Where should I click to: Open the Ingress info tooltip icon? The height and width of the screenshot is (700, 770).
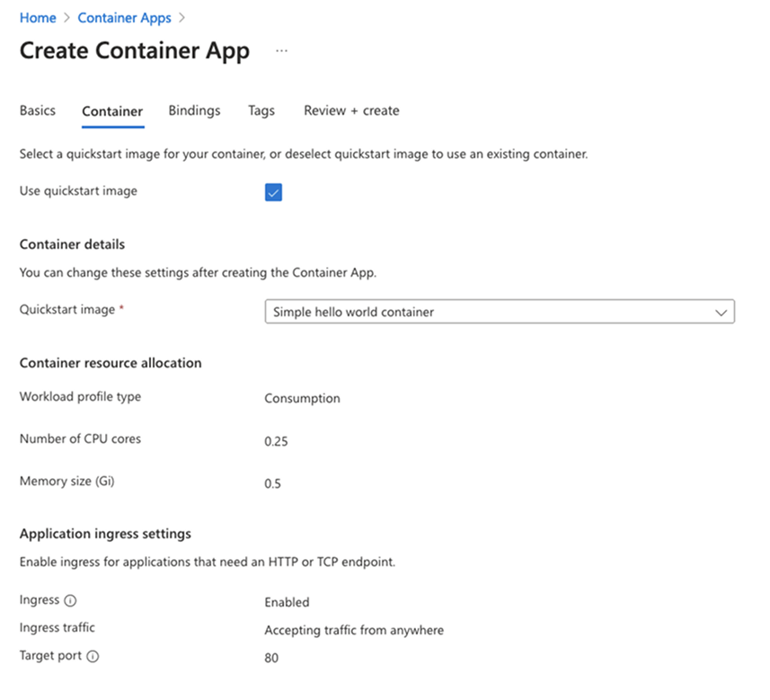coord(69,600)
